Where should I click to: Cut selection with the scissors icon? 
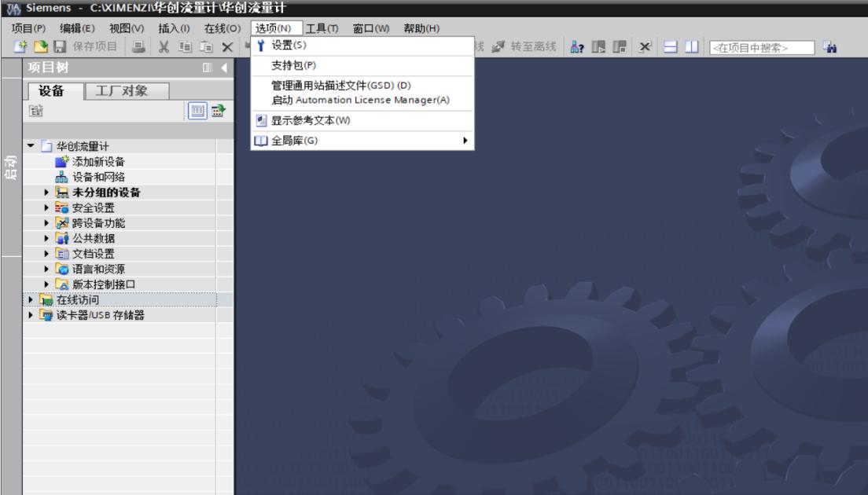pos(164,47)
